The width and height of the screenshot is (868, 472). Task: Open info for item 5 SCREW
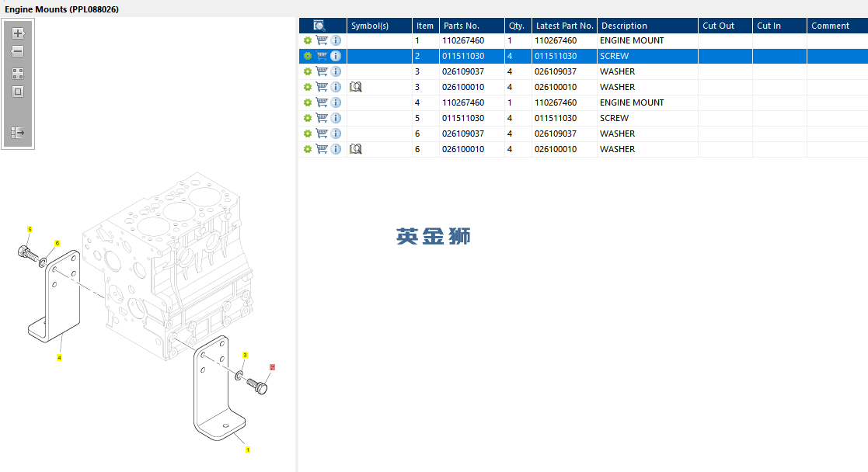point(336,118)
